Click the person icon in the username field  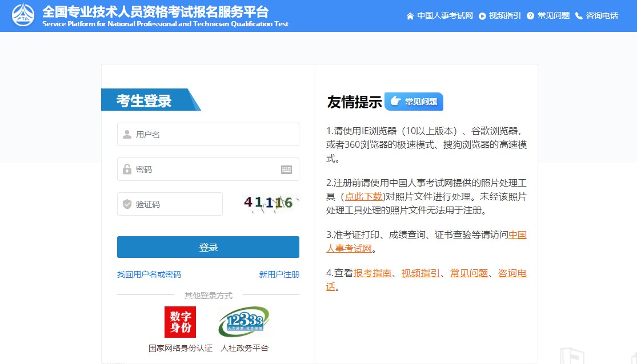click(126, 134)
